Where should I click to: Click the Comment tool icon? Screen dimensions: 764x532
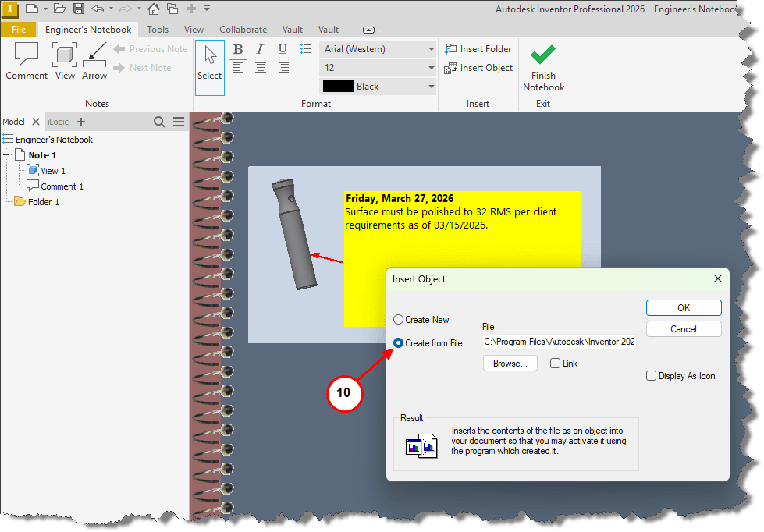coord(27,54)
